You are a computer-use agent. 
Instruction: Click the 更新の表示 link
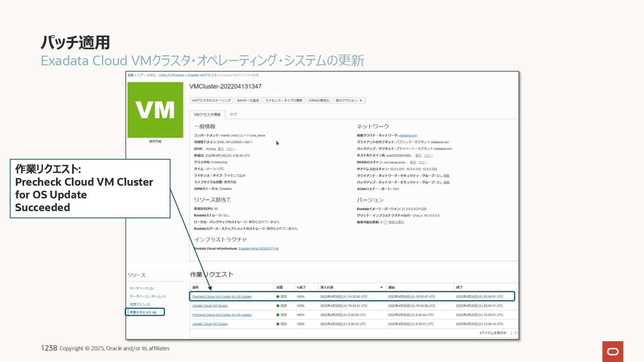pos(396,222)
